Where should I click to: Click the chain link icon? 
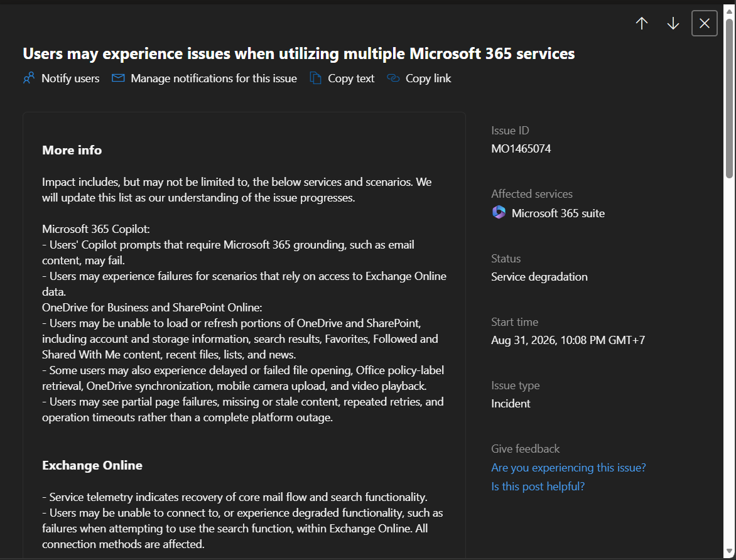pos(393,78)
